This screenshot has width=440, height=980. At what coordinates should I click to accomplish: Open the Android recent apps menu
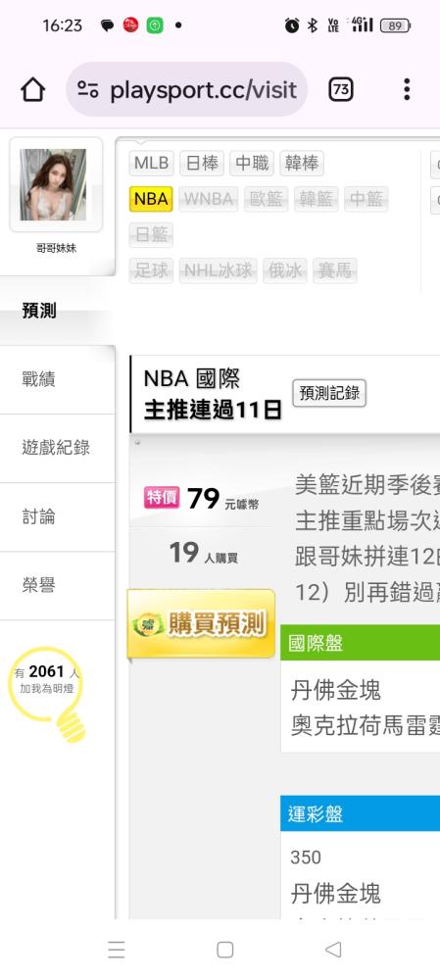pyautogui.click(x=117, y=950)
